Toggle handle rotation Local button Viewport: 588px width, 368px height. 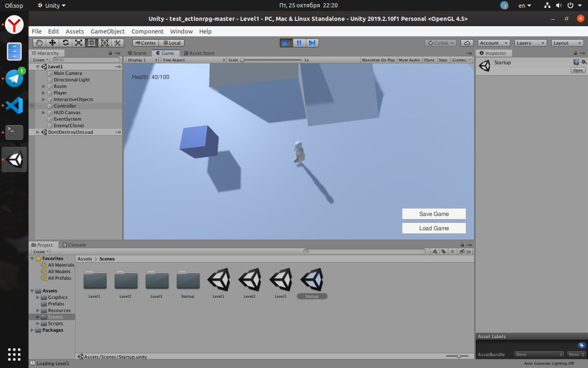(172, 43)
